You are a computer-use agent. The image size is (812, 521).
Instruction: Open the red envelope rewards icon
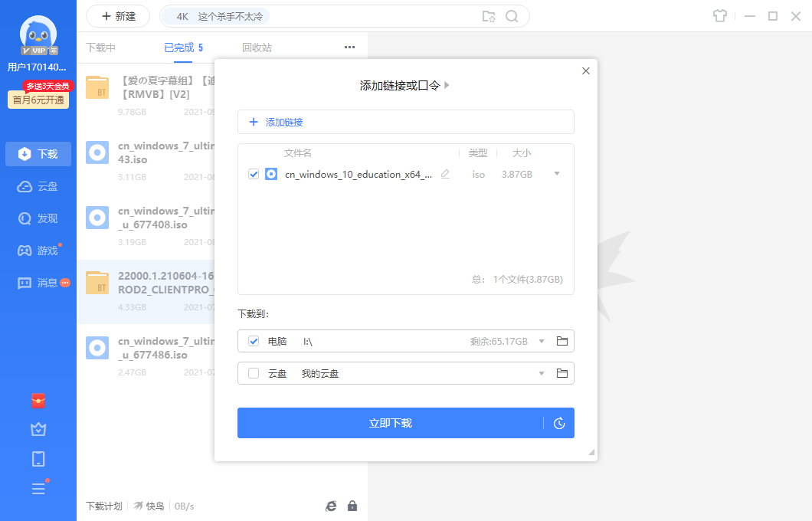[x=38, y=401]
